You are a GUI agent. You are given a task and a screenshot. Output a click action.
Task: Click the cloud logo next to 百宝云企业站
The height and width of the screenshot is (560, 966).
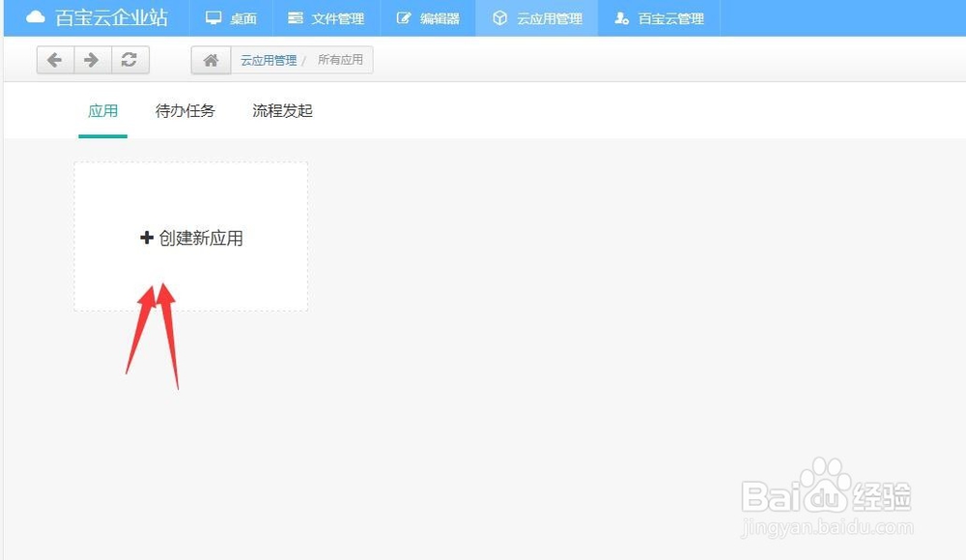(x=36, y=16)
